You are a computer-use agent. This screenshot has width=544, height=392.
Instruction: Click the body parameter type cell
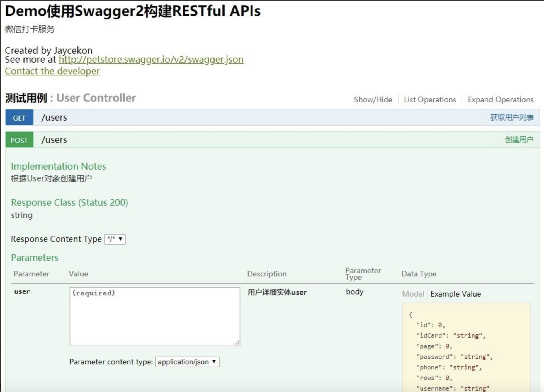click(354, 292)
